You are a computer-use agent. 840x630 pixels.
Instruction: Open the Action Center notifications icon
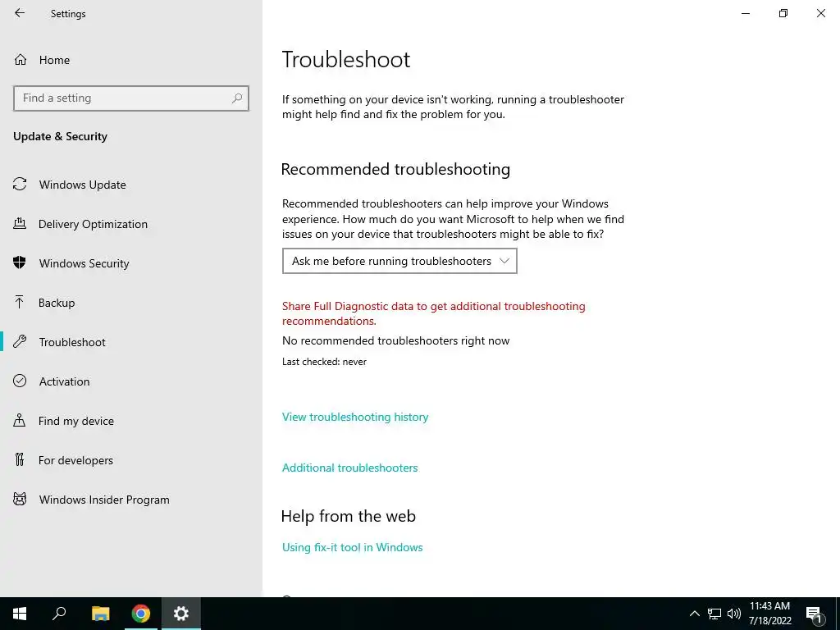click(815, 614)
